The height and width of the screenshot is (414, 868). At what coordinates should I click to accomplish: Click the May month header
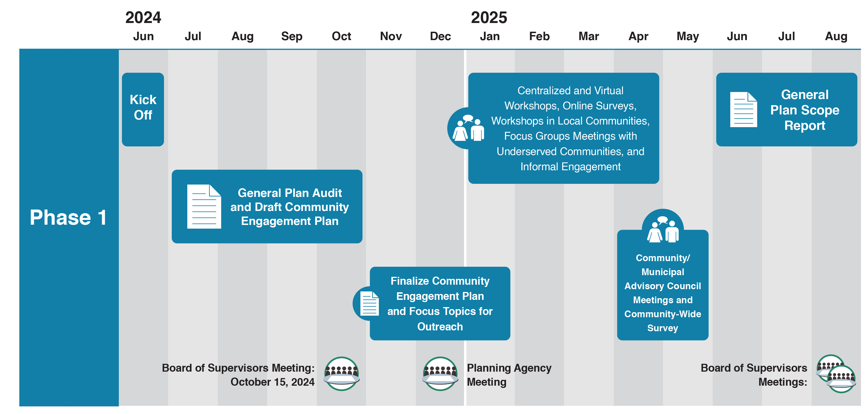click(x=688, y=36)
